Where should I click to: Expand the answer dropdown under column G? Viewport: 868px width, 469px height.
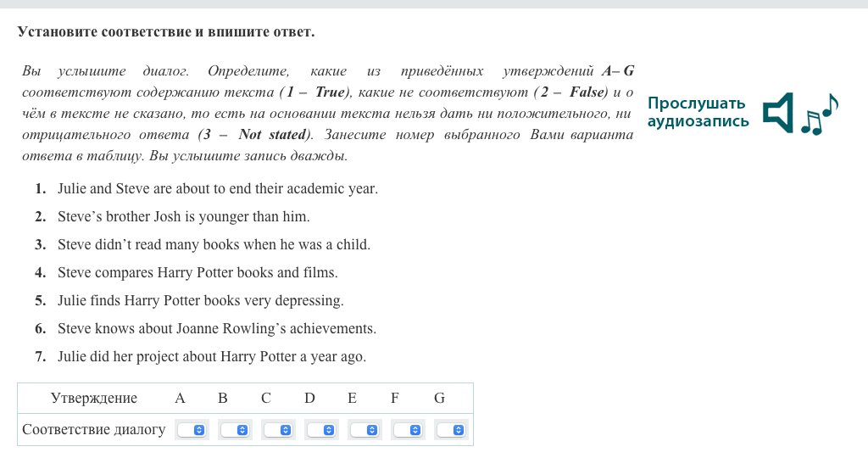pos(450,430)
